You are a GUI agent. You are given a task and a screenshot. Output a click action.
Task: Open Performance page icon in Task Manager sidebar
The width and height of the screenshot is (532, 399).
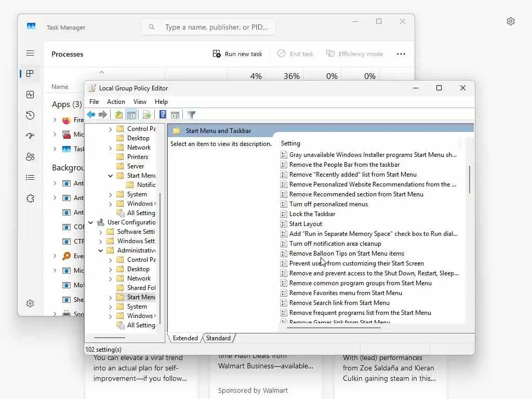(30, 95)
